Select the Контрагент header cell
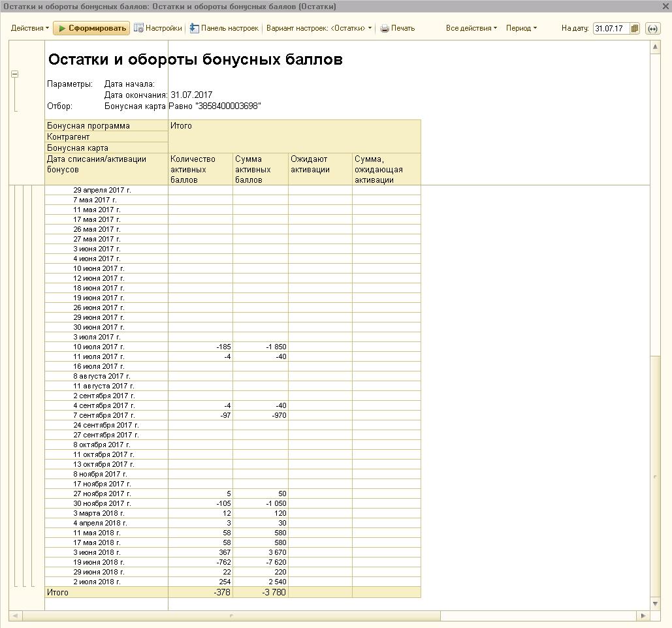Image resolution: width=672 pixels, height=628 pixels. (106, 136)
